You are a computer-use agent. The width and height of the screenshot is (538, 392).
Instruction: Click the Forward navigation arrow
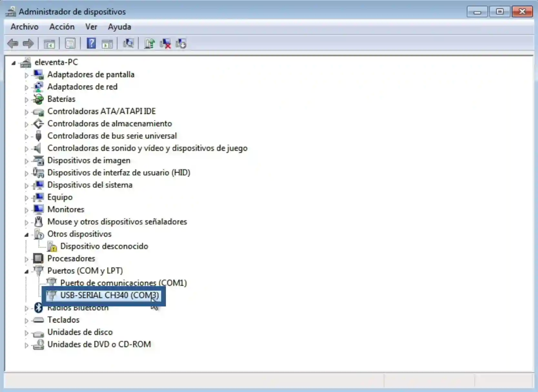28,43
